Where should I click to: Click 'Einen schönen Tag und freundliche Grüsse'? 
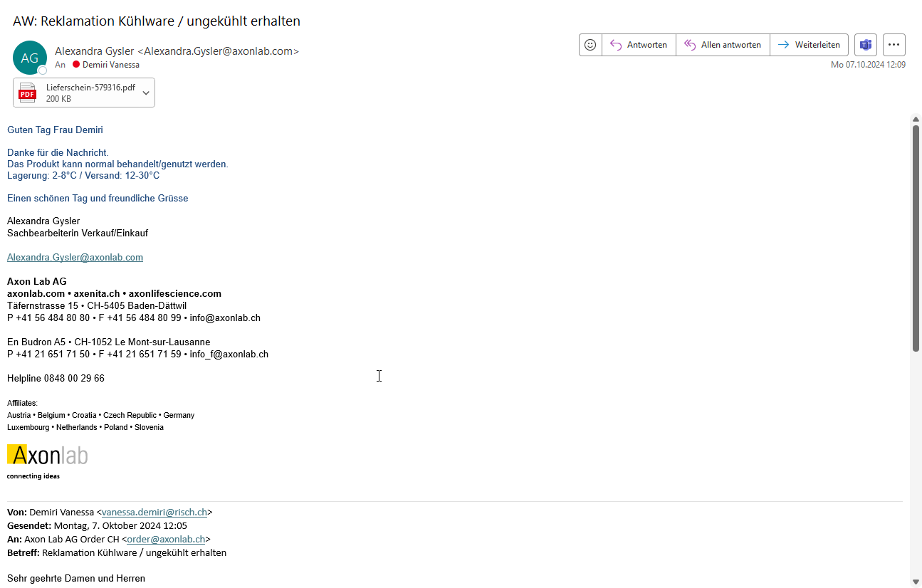98,198
